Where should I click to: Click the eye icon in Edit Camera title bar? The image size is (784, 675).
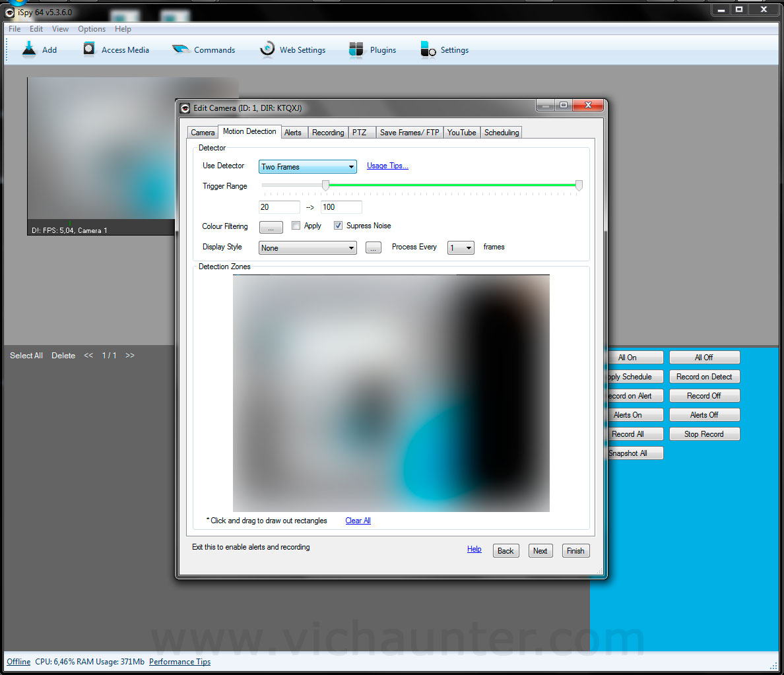coord(185,108)
